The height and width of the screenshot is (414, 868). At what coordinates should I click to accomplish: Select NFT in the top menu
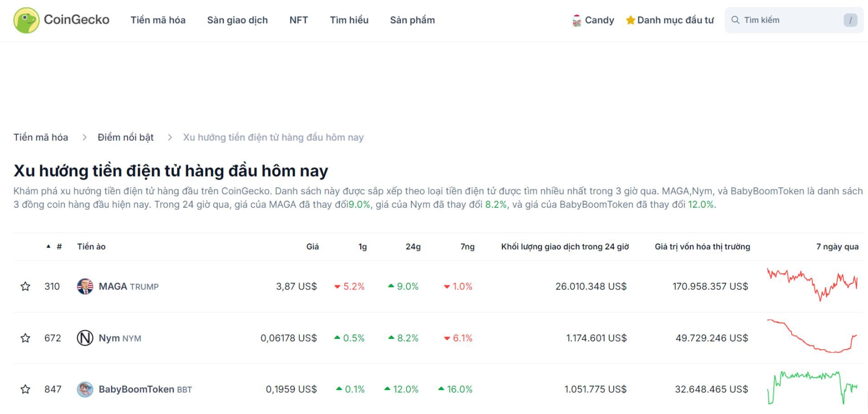(298, 20)
